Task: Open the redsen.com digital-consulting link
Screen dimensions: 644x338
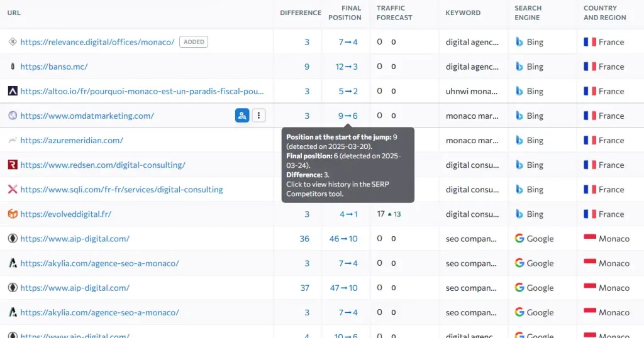Action: click(x=103, y=165)
